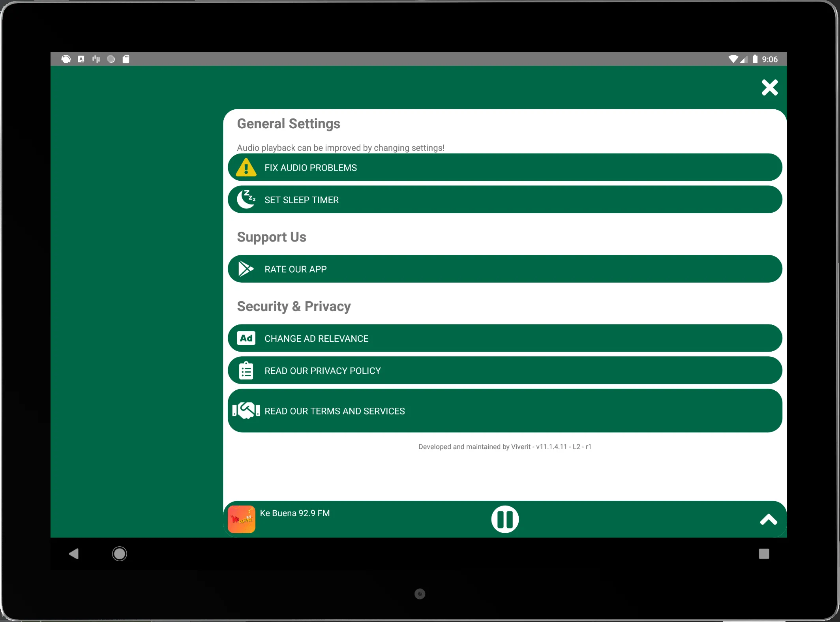Viewport: 840px width, 622px height.
Task: Click the Set Sleep Timer moon icon
Action: pyautogui.click(x=246, y=199)
